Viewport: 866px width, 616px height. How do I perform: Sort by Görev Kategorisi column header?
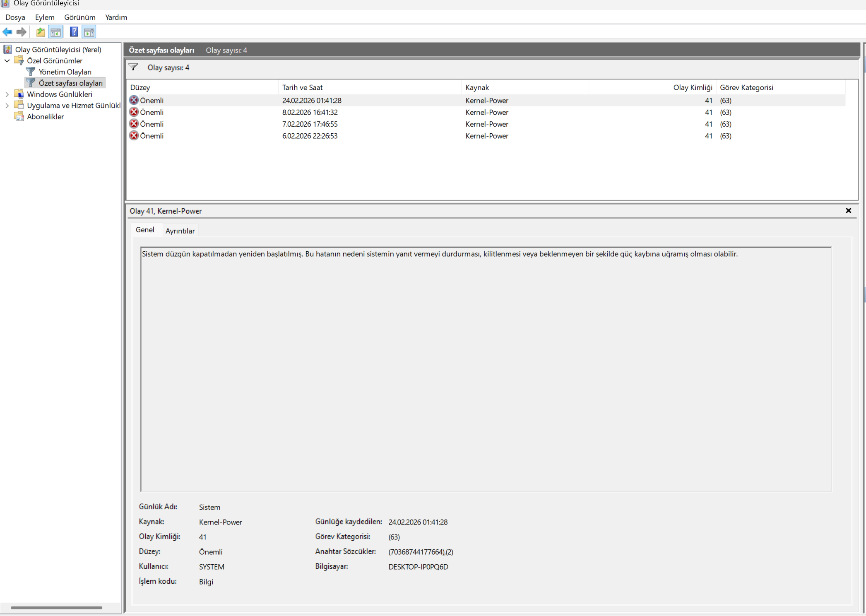click(x=781, y=87)
